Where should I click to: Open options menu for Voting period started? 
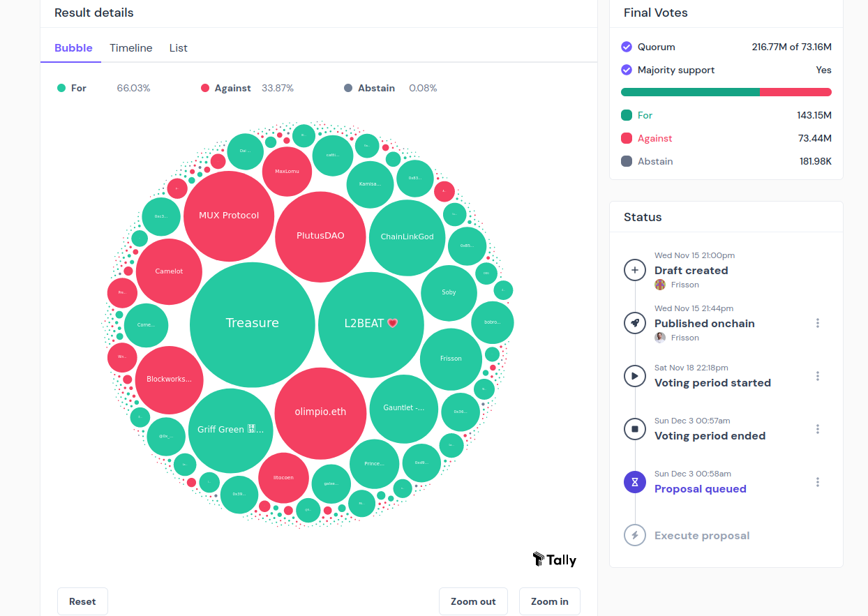(818, 376)
